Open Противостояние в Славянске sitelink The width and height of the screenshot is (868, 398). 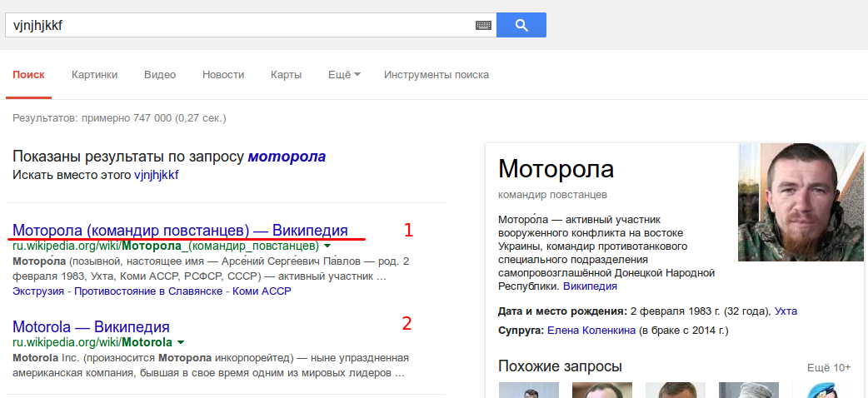coord(148,291)
